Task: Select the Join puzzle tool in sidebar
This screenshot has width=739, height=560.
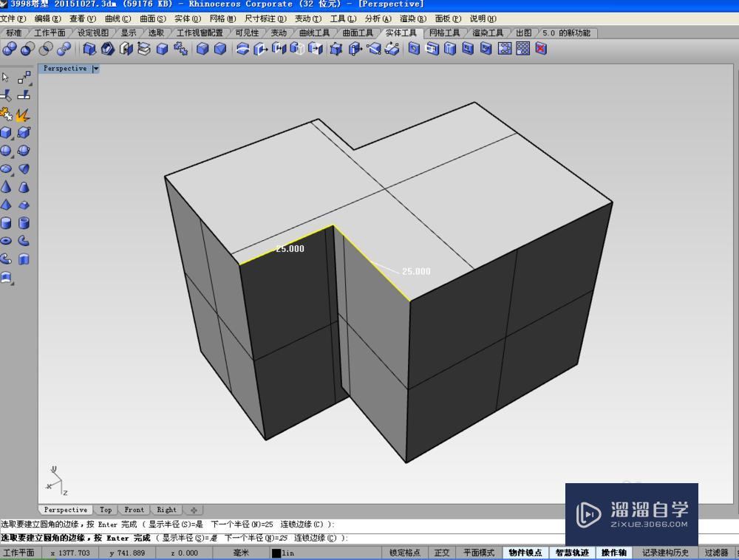Action: tap(6, 114)
